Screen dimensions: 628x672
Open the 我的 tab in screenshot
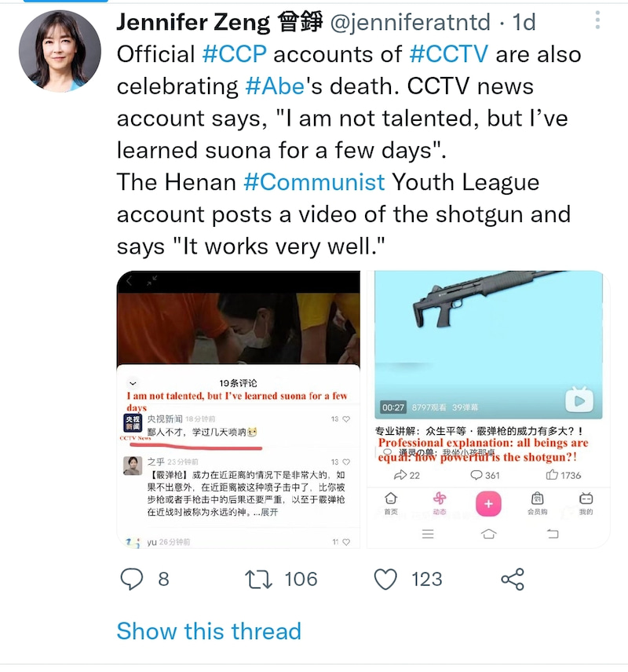click(586, 503)
